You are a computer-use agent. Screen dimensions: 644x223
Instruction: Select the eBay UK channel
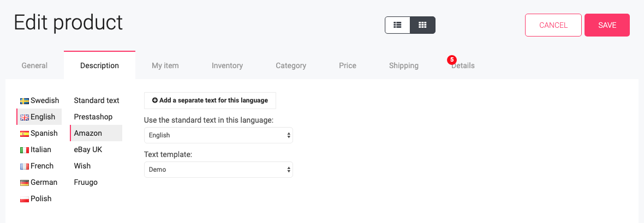(x=88, y=149)
